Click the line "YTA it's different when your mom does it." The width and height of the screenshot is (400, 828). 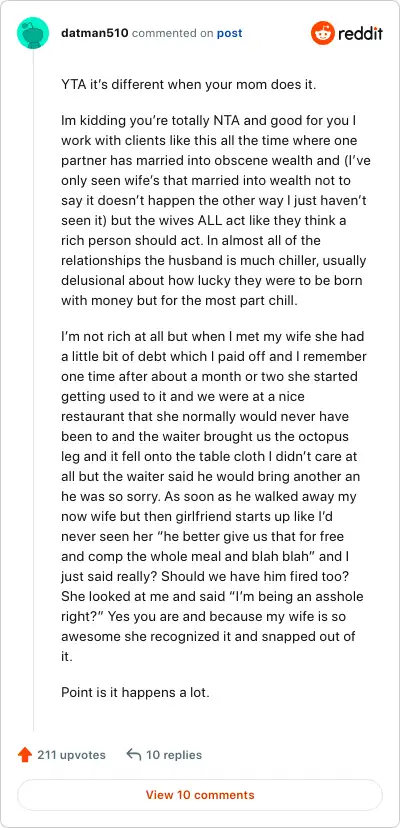[189, 84]
